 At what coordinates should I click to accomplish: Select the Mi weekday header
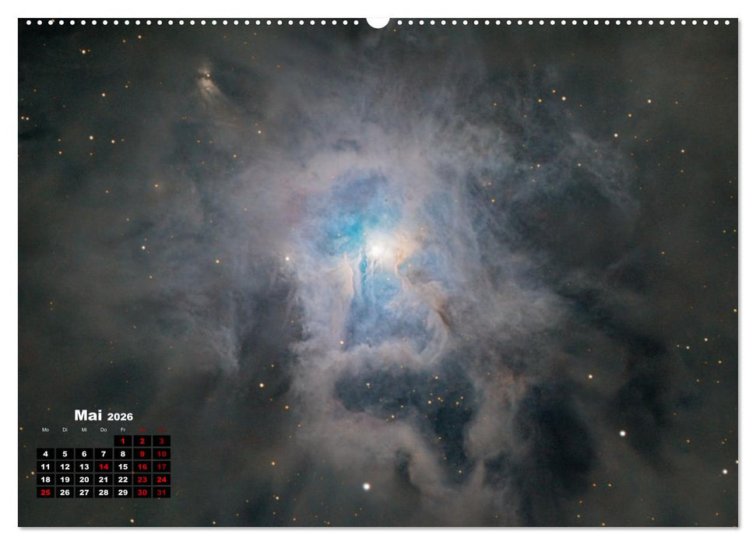point(83,429)
